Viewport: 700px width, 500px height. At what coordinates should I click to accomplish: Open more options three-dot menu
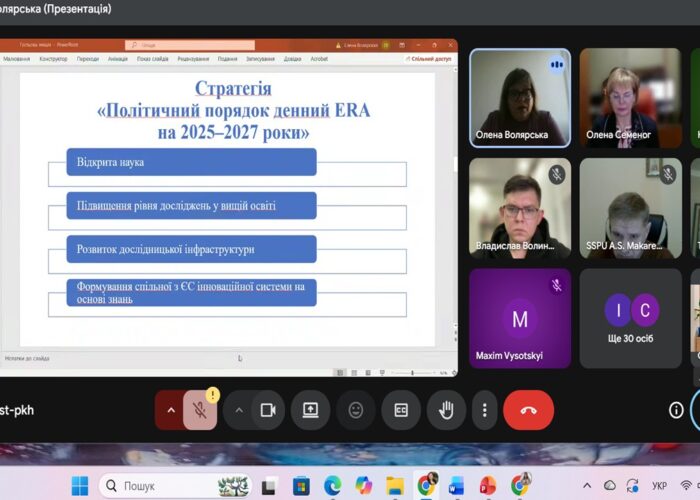[484, 410]
